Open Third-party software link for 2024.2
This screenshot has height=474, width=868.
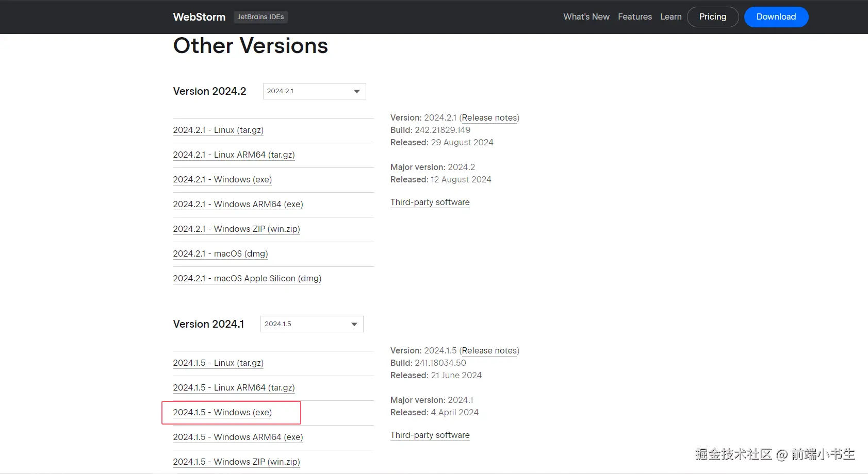pos(430,202)
